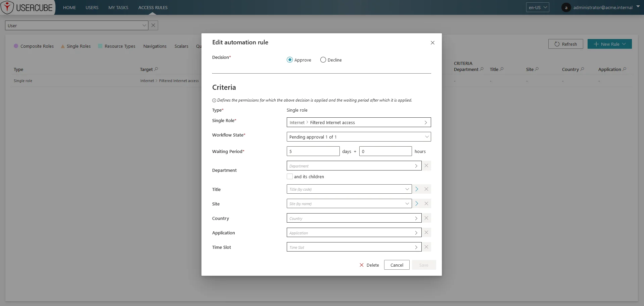Open the Workflow State dropdown
Image resolution: width=644 pixels, height=306 pixels.
359,137
